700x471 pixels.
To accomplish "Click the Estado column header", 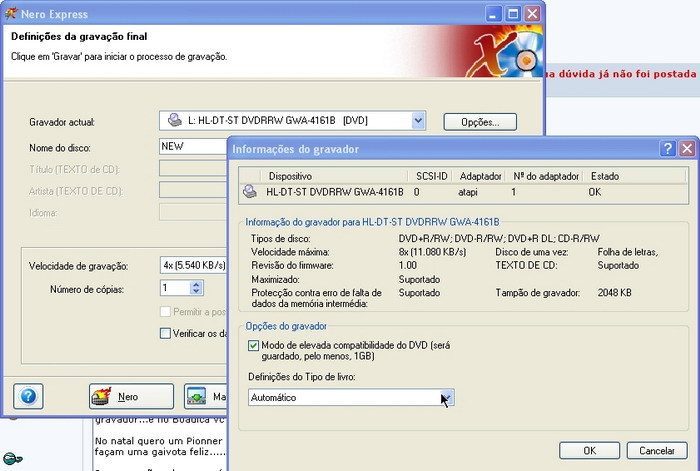I will point(605,176).
